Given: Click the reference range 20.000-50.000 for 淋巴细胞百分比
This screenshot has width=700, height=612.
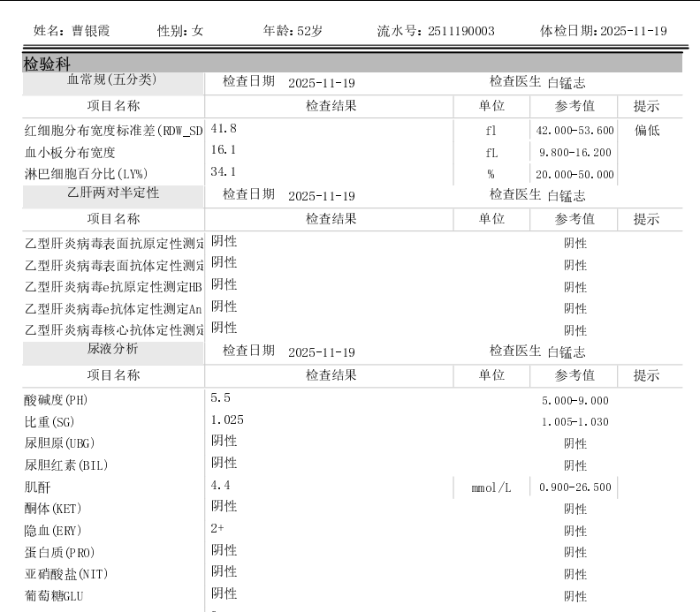Looking at the screenshot, I should point(574,174).
